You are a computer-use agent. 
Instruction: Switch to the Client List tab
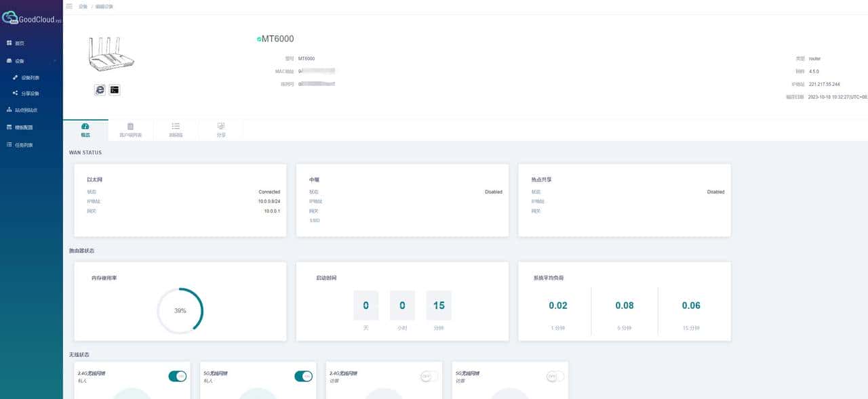tap(130, 129)
